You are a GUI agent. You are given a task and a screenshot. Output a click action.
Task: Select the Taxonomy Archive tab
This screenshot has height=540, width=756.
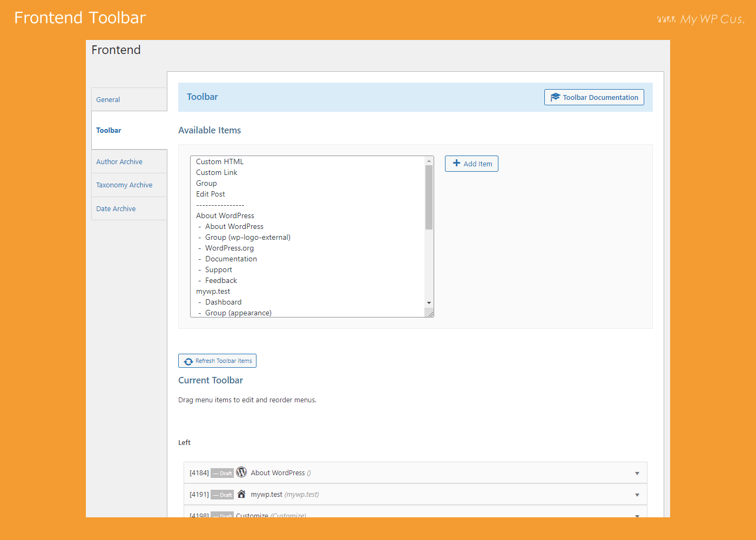coord(129,185)
